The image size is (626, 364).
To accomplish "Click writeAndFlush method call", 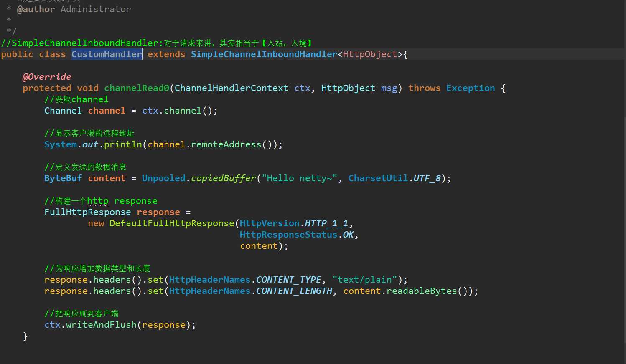I will coord(101,325).
